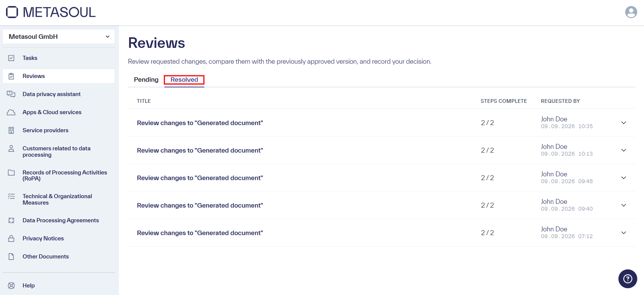Click the RoPA folder icon in sidebar
The height and width of the screenshot is (295, 644).
tap(11, 173)
